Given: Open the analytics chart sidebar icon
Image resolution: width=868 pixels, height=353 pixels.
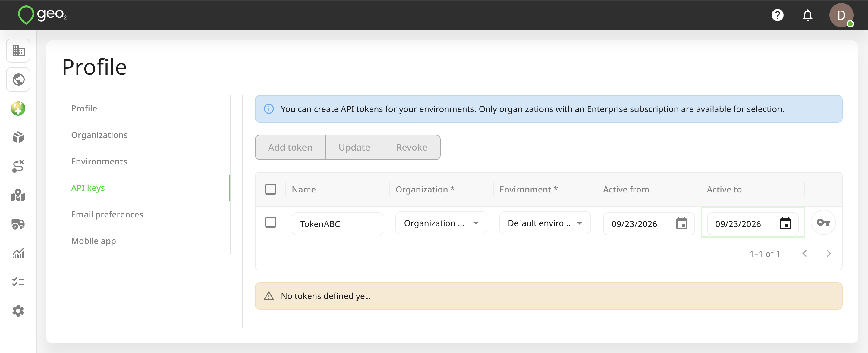Looking at the screenshot, I should (x=18, y=253).
